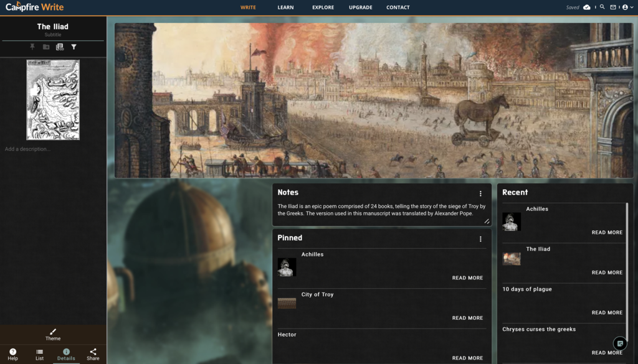Click the floating sticky note button
The width and height of the screenshot is (638, 364).
620,343
